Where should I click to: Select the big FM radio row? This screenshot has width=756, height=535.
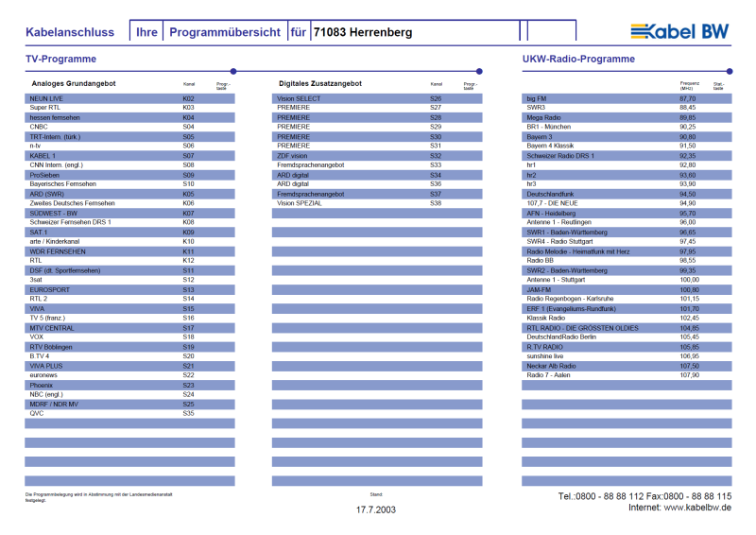(627, 98)
